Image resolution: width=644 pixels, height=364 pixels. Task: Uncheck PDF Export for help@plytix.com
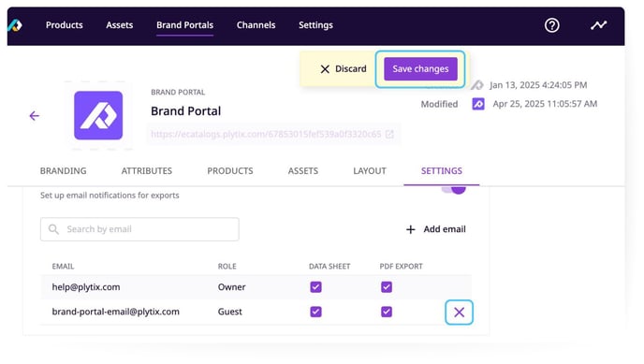coord(387,287)
